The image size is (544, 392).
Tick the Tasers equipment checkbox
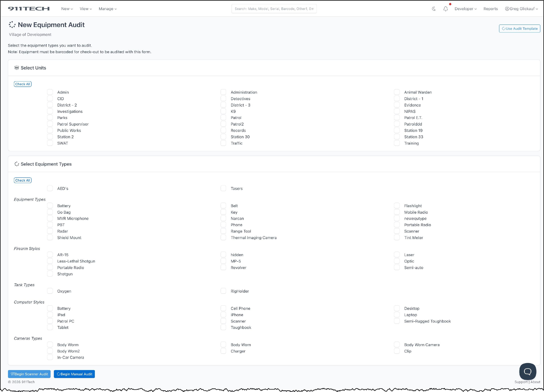click(223, 189)
